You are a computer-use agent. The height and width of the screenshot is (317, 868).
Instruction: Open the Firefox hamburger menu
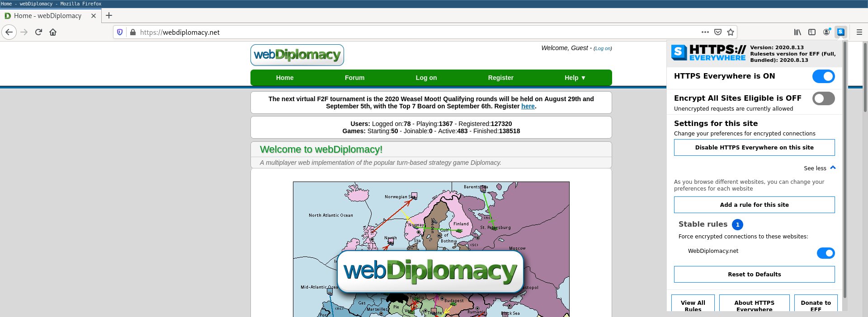(x=859, y=32)
